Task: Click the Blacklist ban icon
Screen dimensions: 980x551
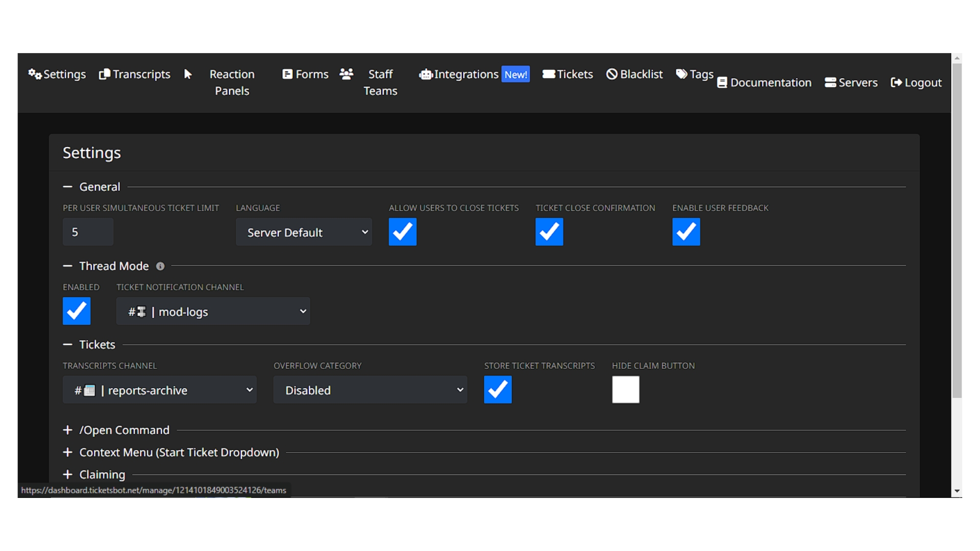Action: point(612,74)
